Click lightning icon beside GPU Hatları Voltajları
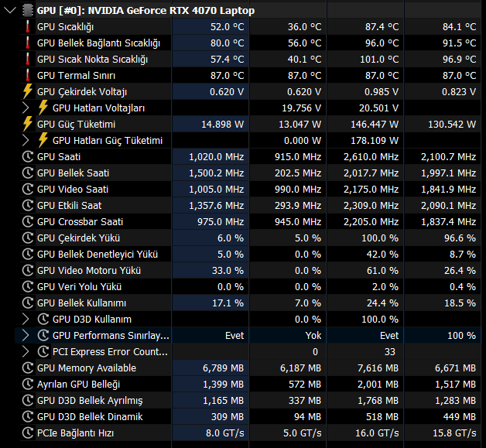The image size is (486, 448). click(x=43, y=108)
